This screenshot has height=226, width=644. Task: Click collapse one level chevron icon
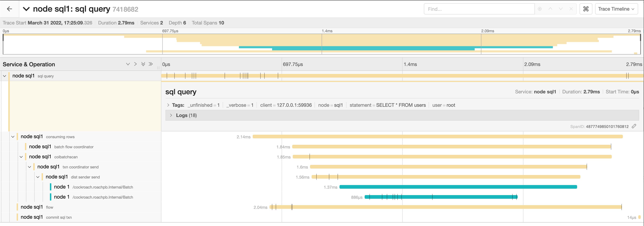(135, 64)
